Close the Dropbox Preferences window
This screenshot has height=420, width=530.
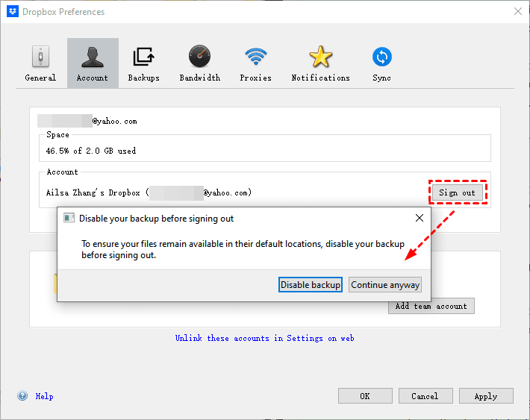click(518, 11)
